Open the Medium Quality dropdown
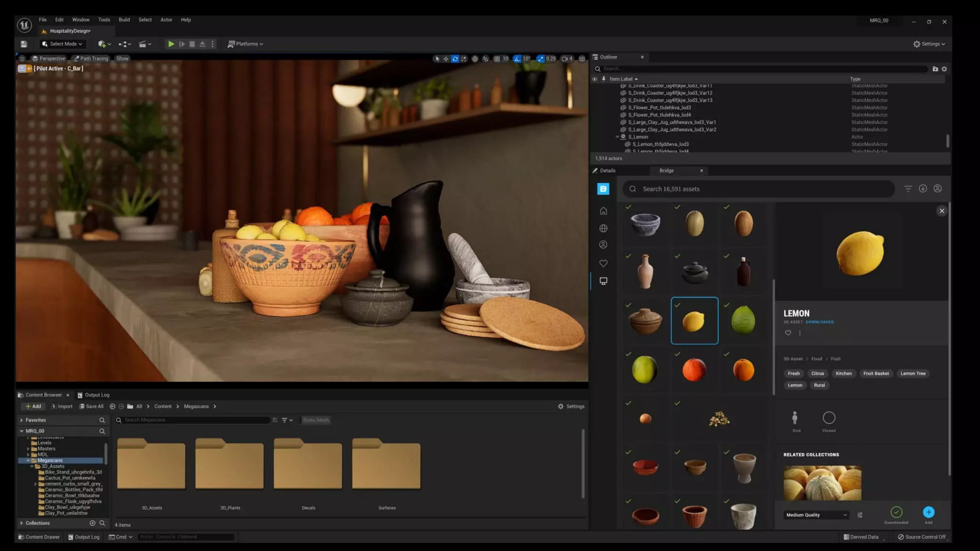 pyautogui.click(x=816, y=515)
